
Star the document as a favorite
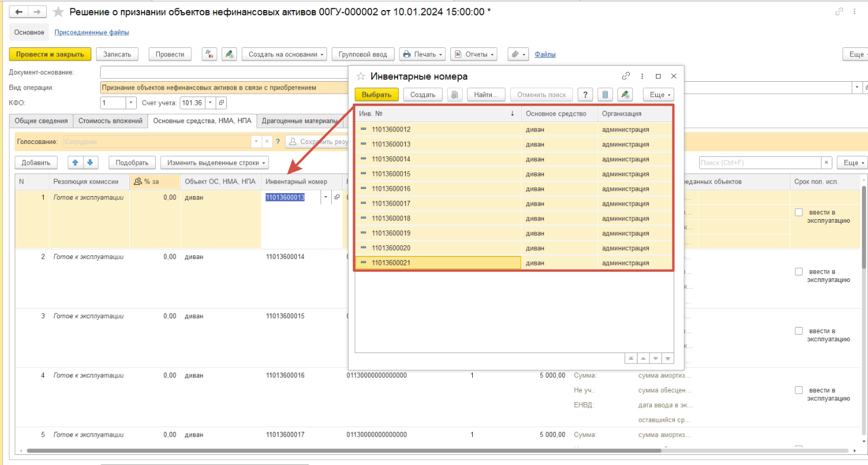(58, 12)
